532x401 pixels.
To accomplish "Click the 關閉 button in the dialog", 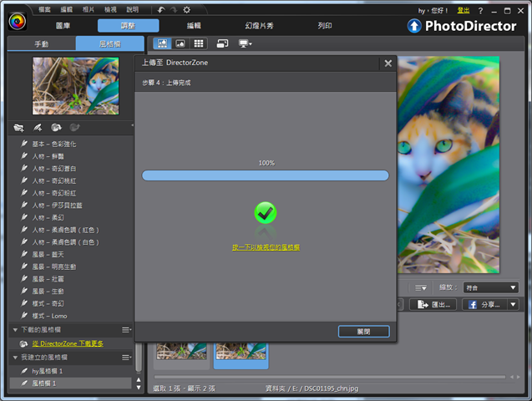I will (364, 332).
